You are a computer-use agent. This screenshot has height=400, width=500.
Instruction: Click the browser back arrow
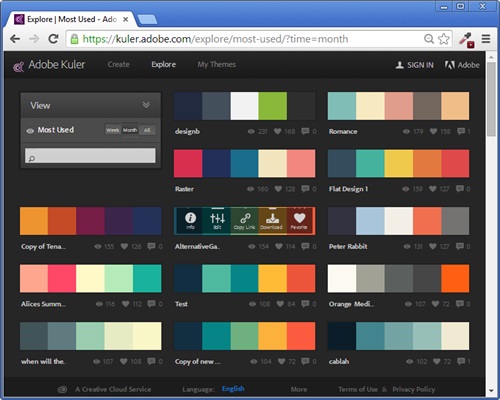pos(15,39)
